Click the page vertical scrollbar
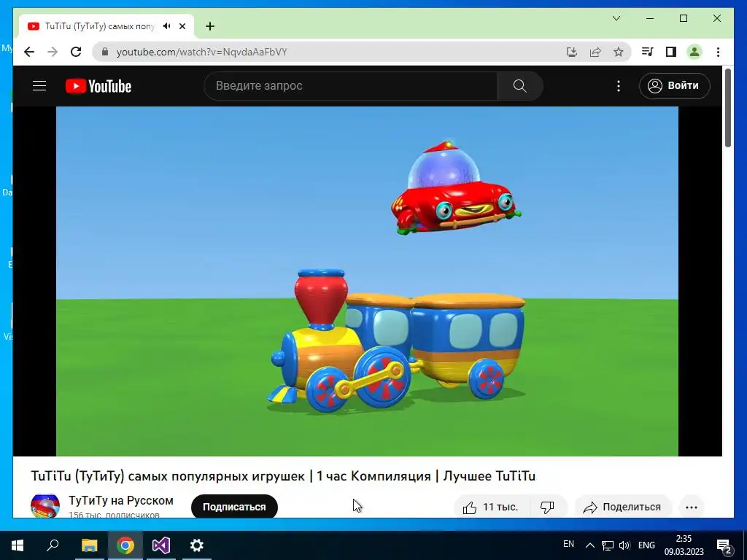 tap(728, 109)
